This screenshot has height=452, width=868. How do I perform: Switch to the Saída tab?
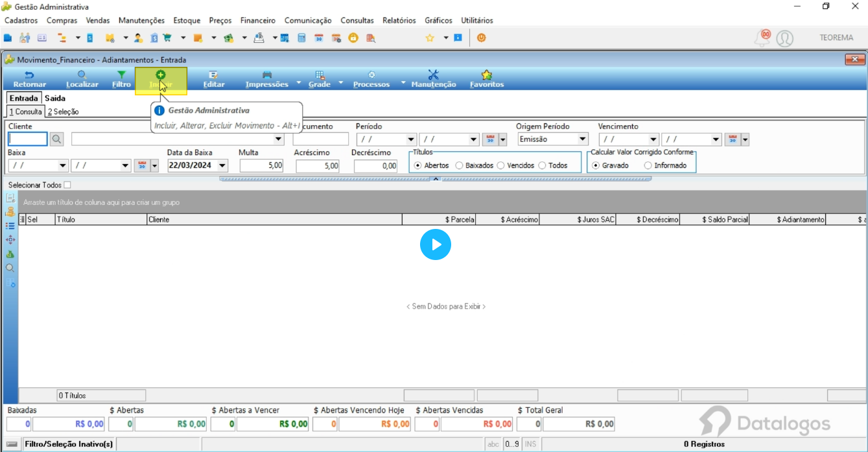coord(55,98)
